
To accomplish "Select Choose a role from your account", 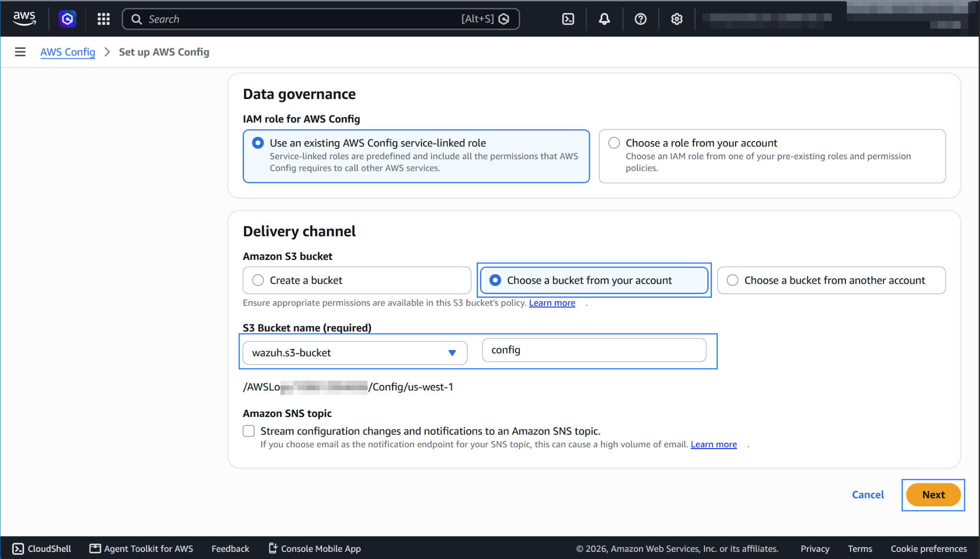I will pos(772,156).
